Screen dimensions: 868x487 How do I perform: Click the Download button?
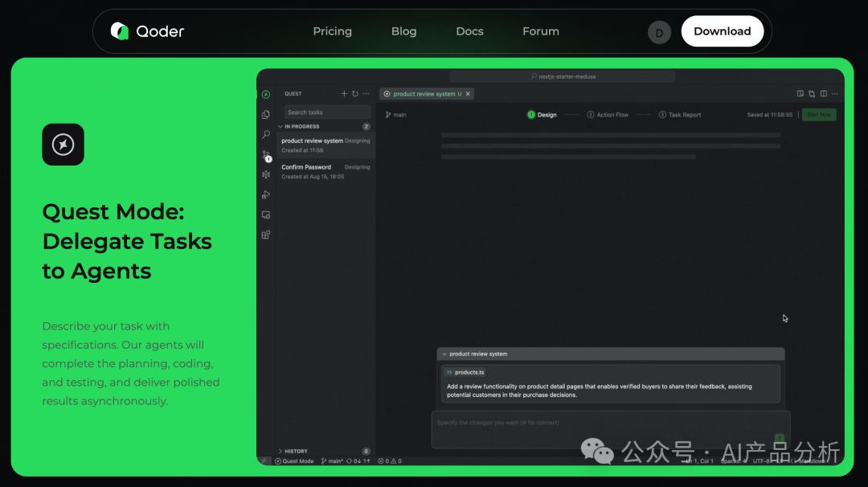pyautogui.click(x=723, y=31)
